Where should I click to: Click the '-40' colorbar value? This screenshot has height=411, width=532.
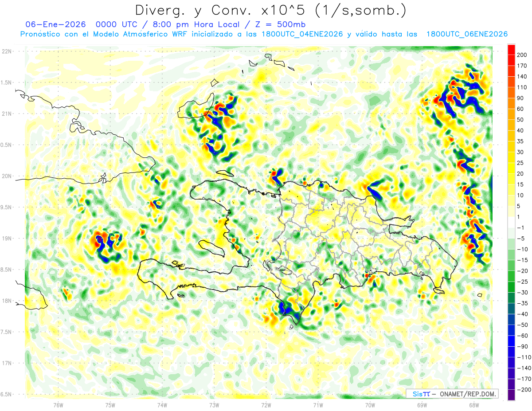523,314
